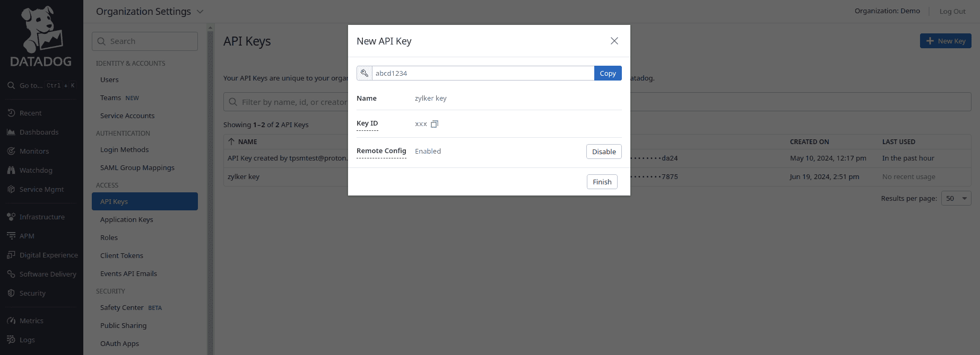Open Monitors in the left navigation
Viewport: 980px width, 355px height.
(34, 151)
